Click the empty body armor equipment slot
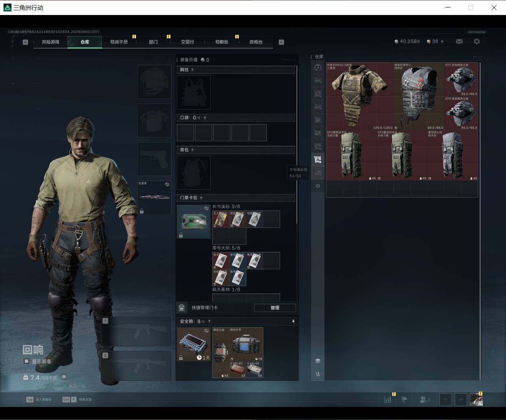This screenshot has height=420, width=506. click(154, 121)
